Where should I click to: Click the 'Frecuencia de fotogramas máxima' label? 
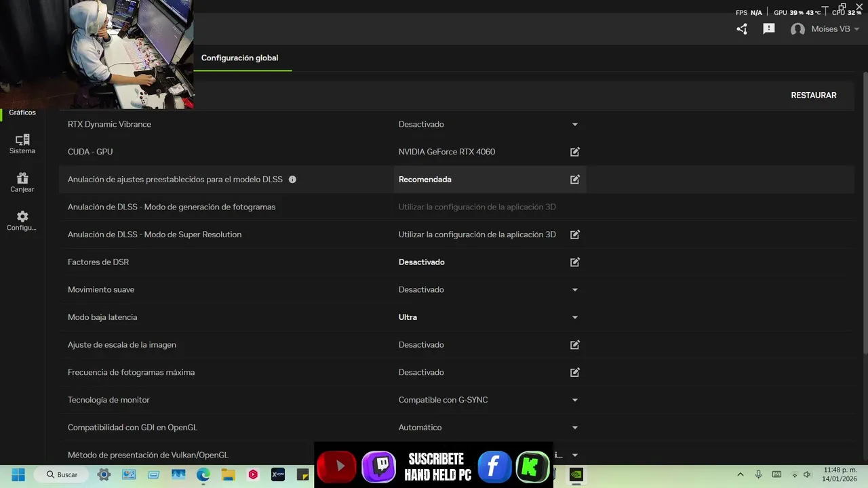131,372
